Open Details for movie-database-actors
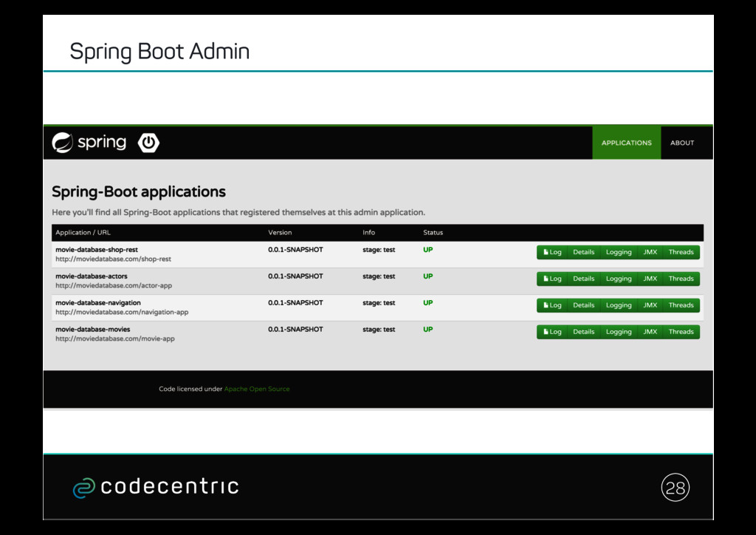This screenshot has width=756, height=535. pyautogui.click(x=583, y=279)
